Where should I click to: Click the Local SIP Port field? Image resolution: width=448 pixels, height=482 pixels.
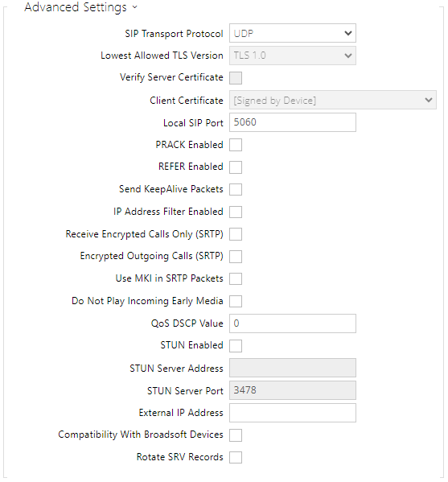click(x=293, y=122)
